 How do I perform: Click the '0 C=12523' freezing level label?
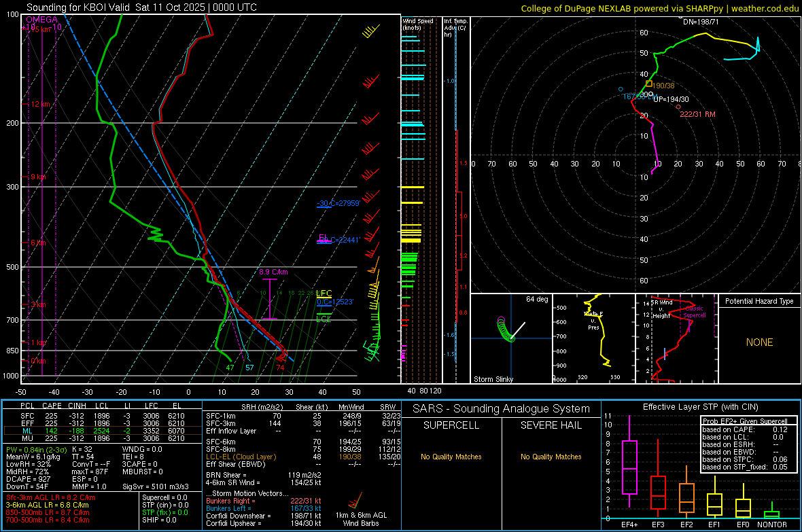point(334,302)
